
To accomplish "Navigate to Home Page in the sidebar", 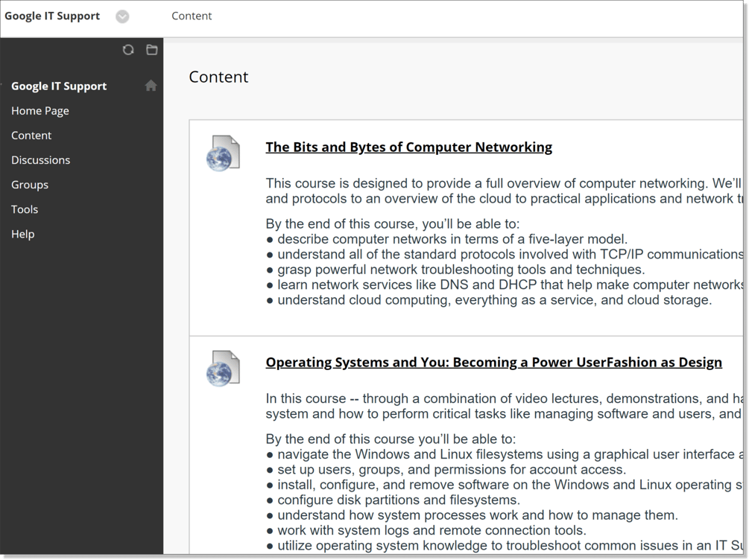I will [40, 110].
